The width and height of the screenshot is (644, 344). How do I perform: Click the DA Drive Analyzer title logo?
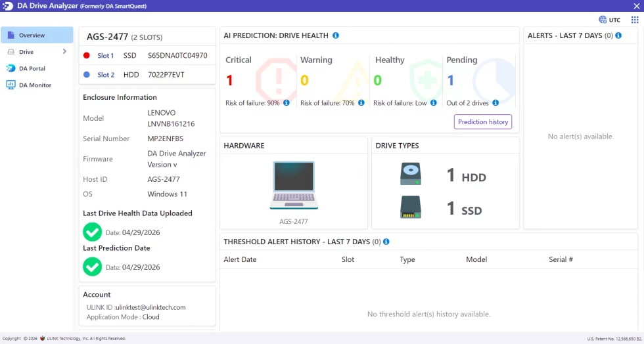[8, 6]
